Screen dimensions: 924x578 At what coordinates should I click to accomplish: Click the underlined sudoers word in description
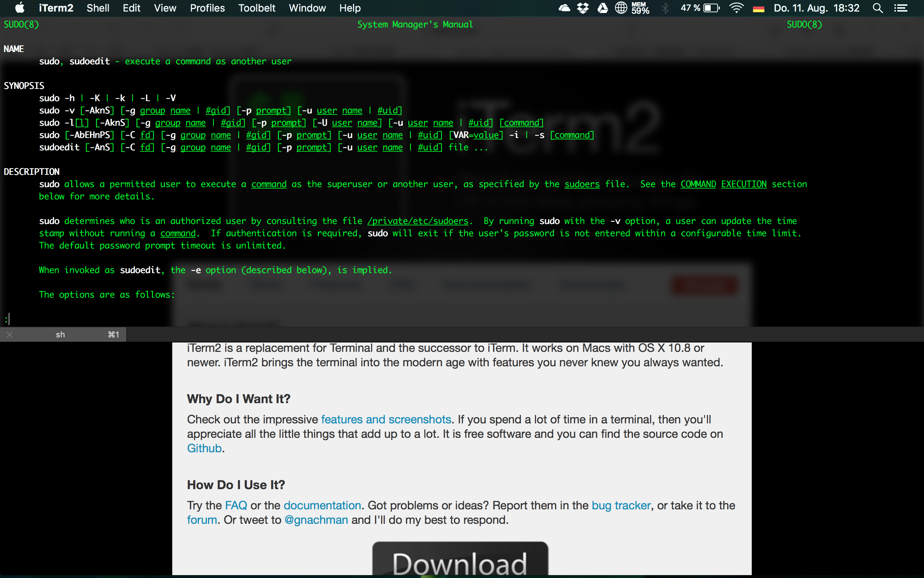(x=582, y=184)
